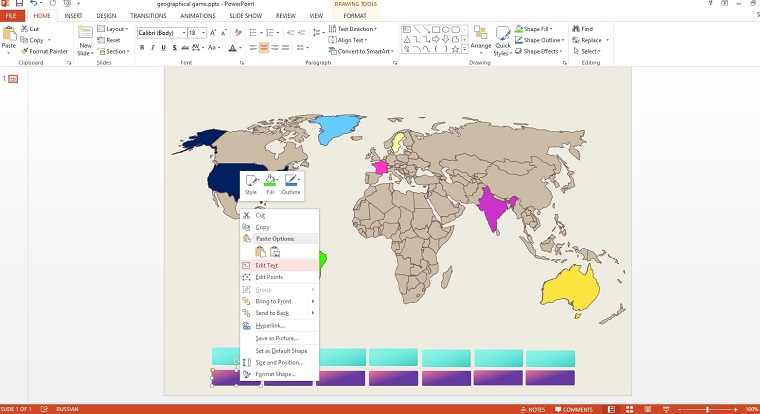Toggle Underline formatting
The height and width of the screenshot is (414, 760).
[x=165, y=48]
